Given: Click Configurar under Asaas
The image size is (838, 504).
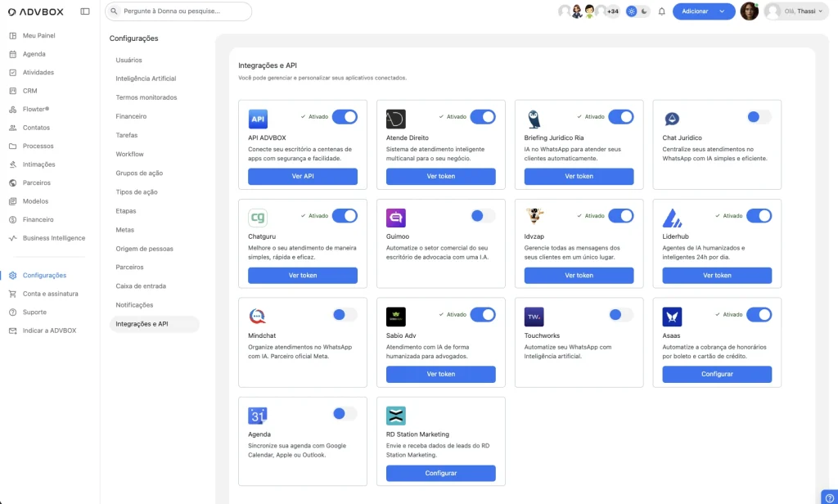Looking at the screenshot, I should 717,374.
